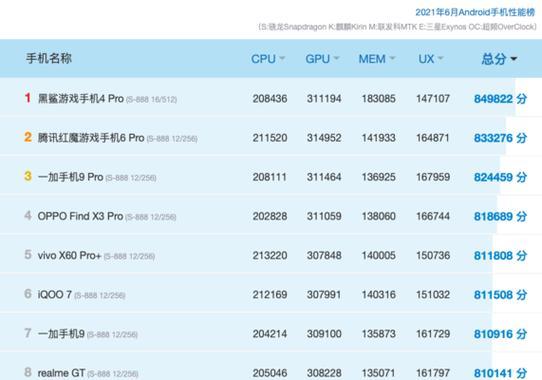Click the chipset legend line under the title
Viewport: 542px width, 380px height.
click(398, 27)
